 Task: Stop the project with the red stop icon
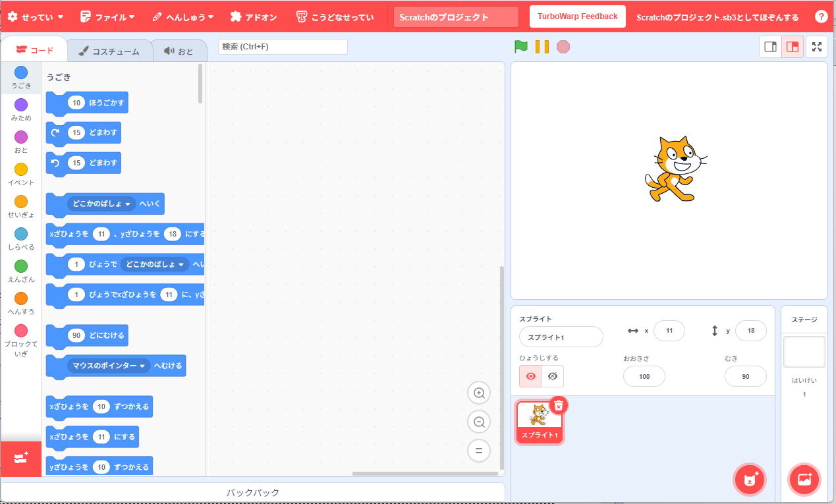563,47
